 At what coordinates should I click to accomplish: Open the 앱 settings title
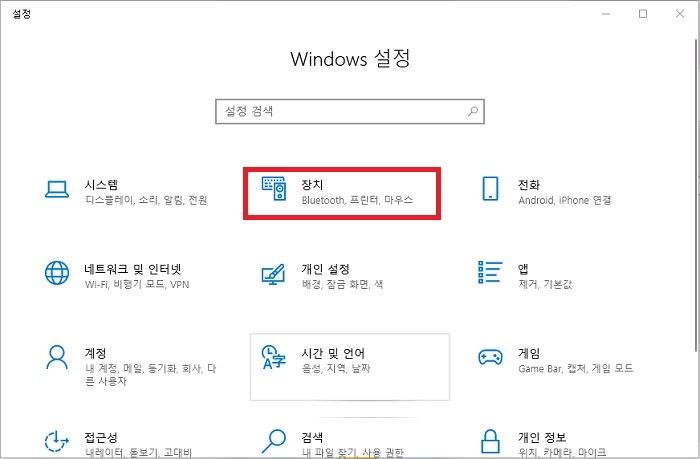[523, 269]
